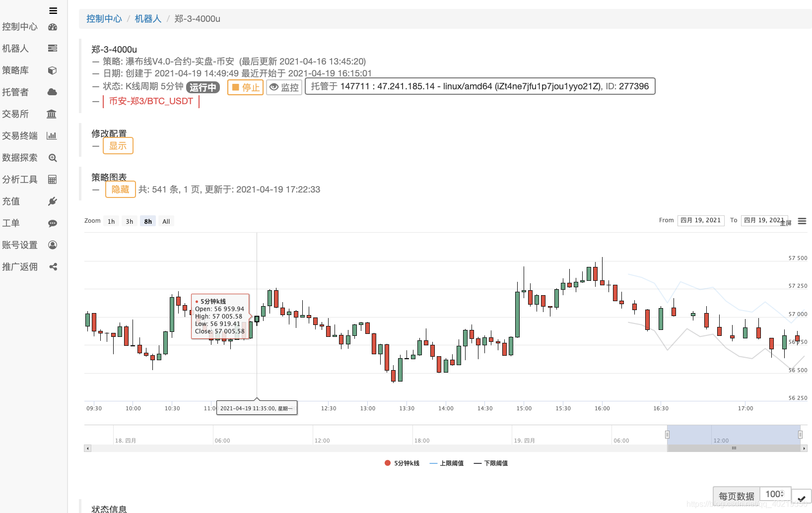812x513 pixels.
Task: Select 交易终端 sidebar menu label
Action: (20, 136)
